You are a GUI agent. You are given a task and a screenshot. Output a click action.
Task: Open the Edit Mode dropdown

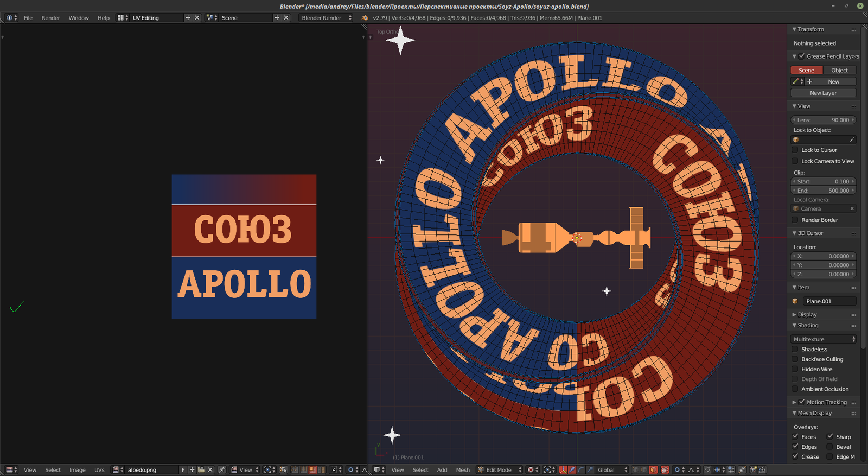(x=500, y=470)
